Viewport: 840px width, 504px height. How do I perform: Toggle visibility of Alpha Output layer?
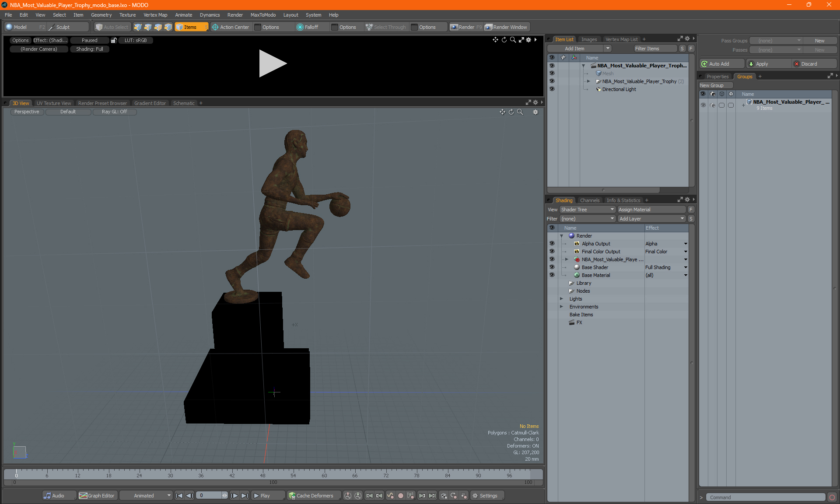pos(552,243)
